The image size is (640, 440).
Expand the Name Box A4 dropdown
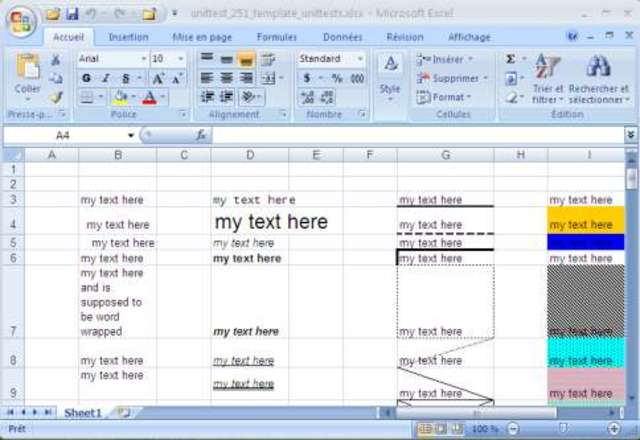tap(131, 135)
